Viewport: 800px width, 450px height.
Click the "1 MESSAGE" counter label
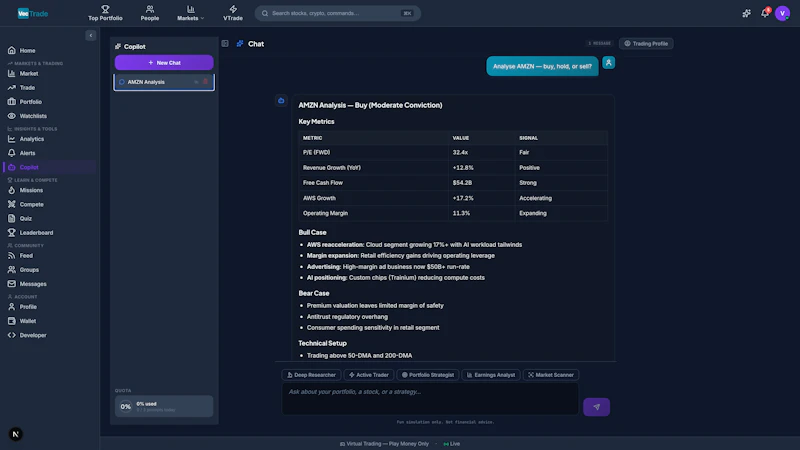[599, 44]
